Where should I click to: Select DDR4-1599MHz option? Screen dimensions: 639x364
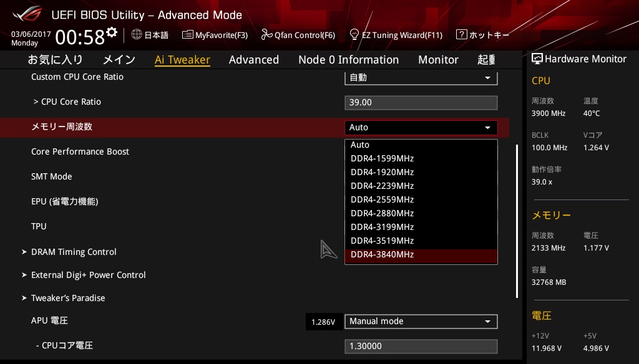pyautogui.click(x=421, y=158)
